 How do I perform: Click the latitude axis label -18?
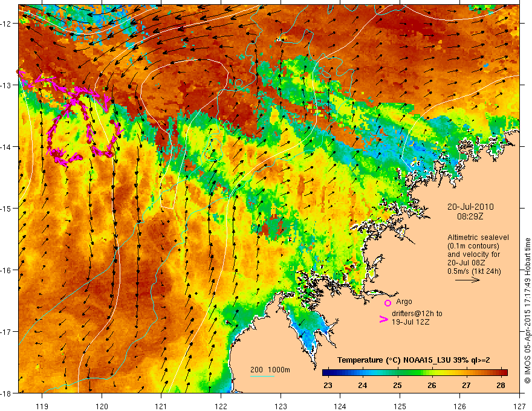(x=6, y=393)
